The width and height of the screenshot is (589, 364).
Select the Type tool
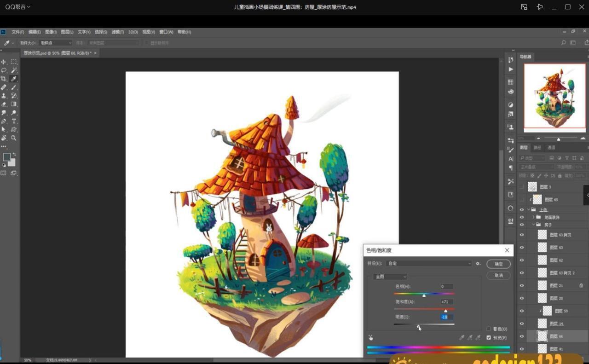pyautogui.click(x=14, y=121)
